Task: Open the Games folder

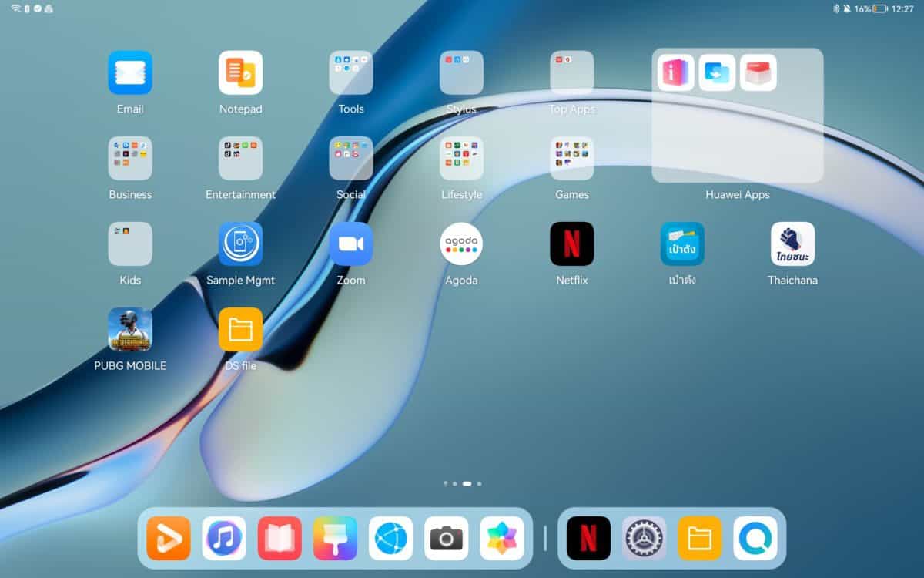Action: click(x=572, y=158)
